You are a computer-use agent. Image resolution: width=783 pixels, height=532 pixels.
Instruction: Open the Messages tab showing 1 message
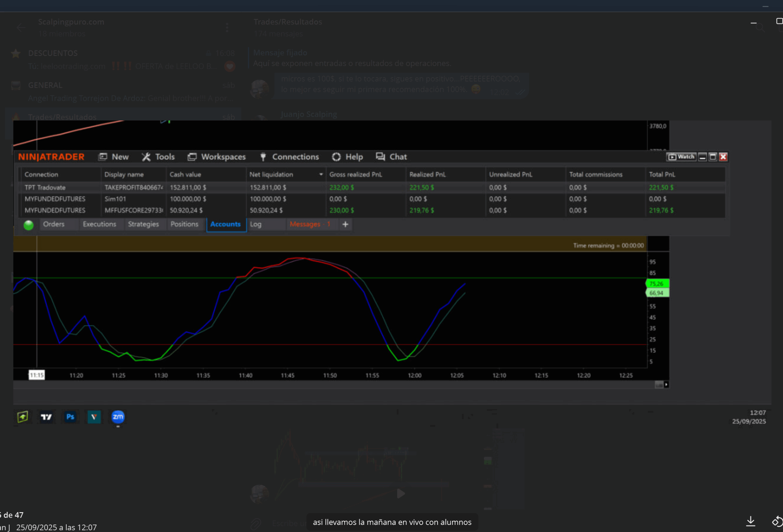310,224
